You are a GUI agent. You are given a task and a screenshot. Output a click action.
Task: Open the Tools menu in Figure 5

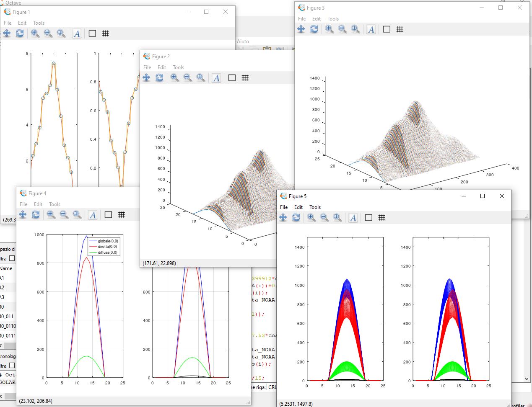click(x=315, y=207)
